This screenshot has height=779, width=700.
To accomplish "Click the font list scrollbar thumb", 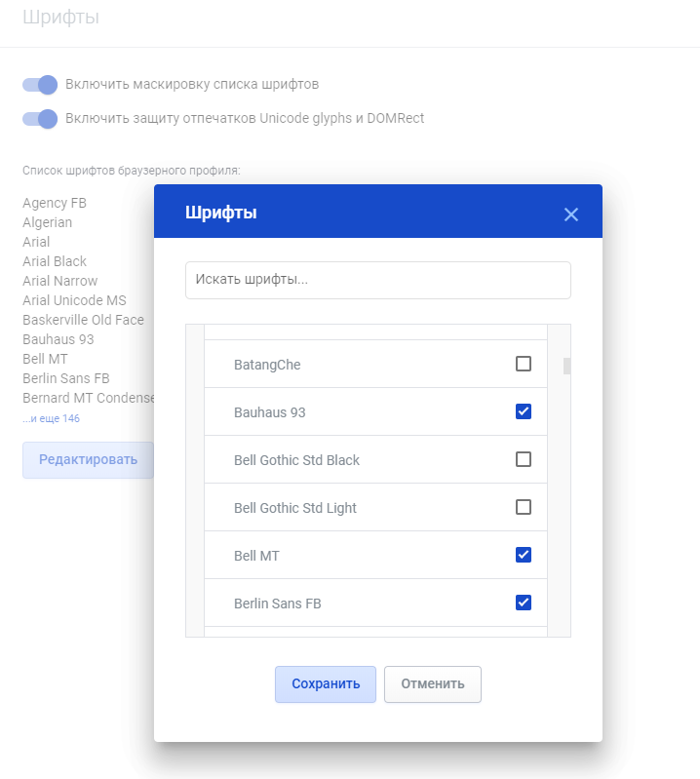I will [x=566, y=366].
